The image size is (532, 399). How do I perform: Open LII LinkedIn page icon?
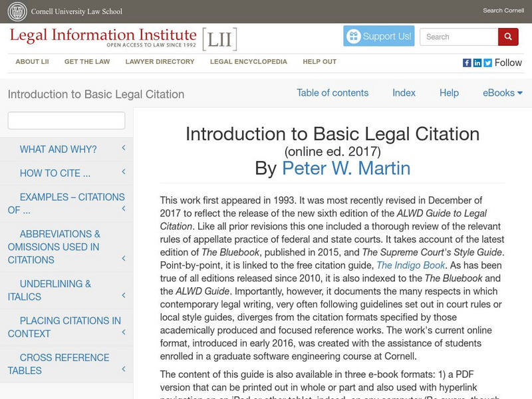[x=477, y=63]
